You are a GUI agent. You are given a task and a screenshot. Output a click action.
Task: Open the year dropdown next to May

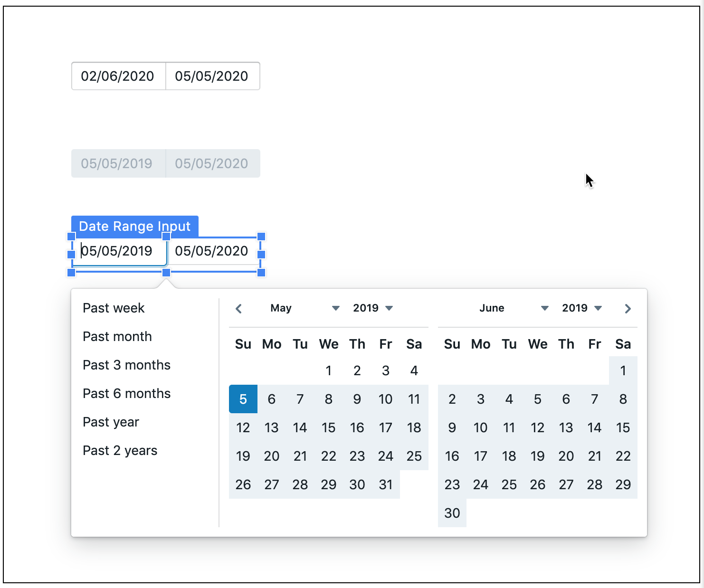coord(373,308)
